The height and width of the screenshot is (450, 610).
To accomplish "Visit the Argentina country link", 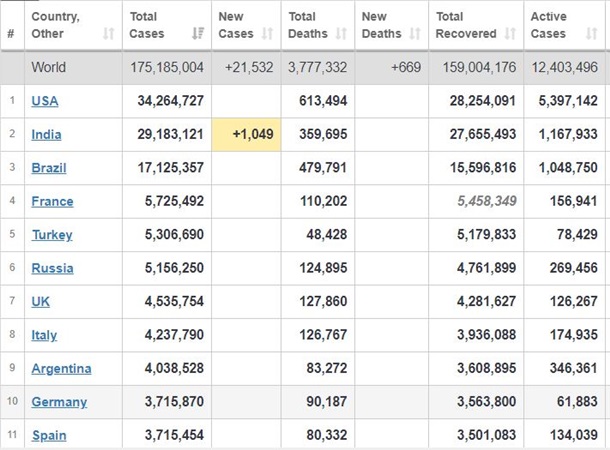I will [x=61, y=368].
